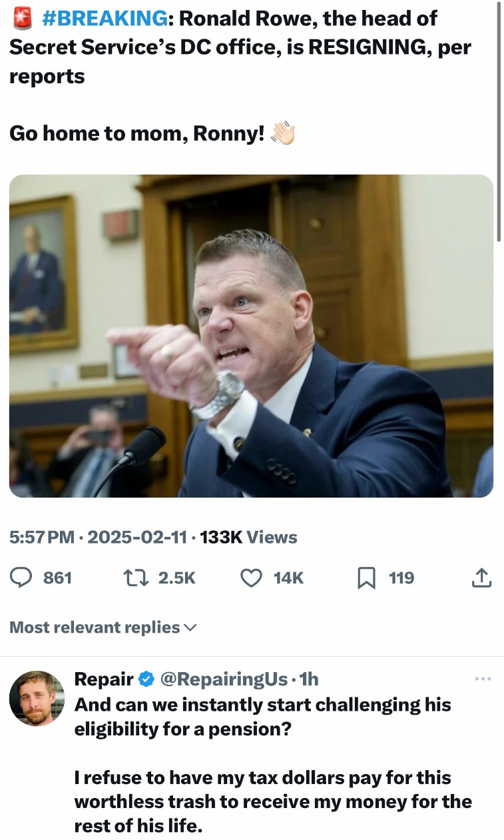504x840 pixels.
Task: Click the Repair display name
Action: pyautogui.click(x=104, y=679)
